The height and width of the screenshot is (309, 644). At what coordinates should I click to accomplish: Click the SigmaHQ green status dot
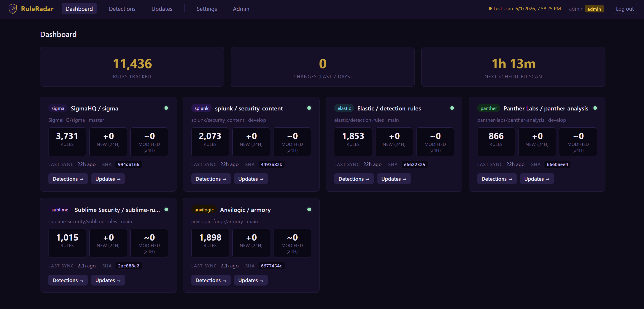click(166, 108)
